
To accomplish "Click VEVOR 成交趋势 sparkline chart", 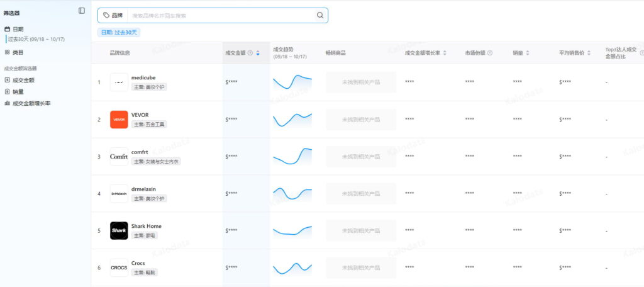I will point(292,119).
